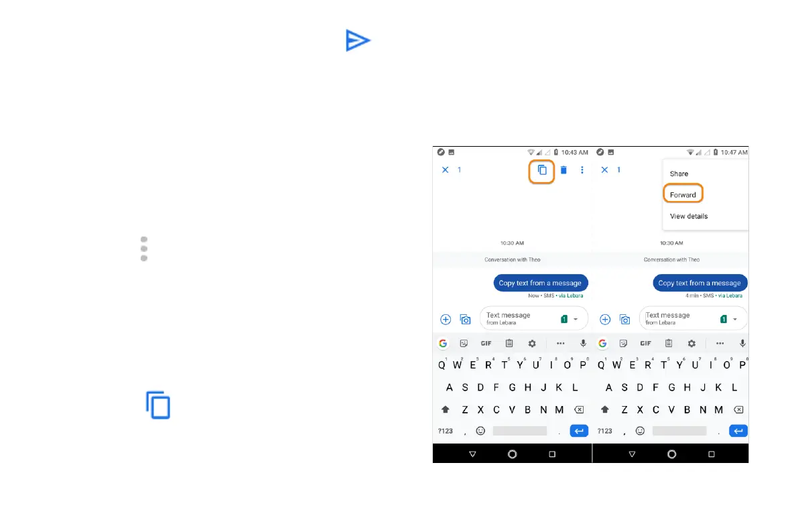Delete the message with the trash icon

click(563, 170)
